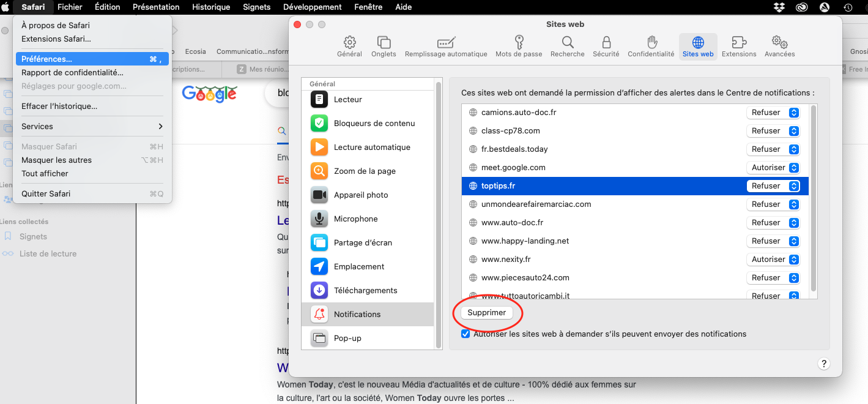Open the Historique menu in menu bar

(x=211, y=7)
